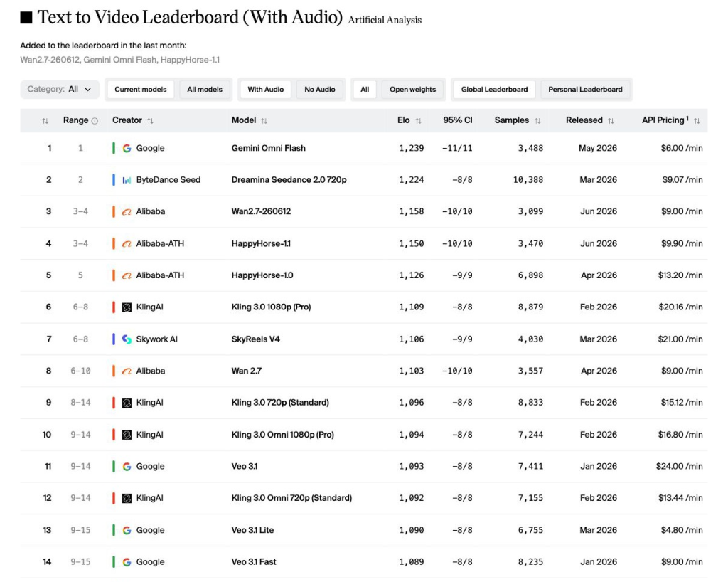
Task: Click the Released column header
Action: point(584,120)
